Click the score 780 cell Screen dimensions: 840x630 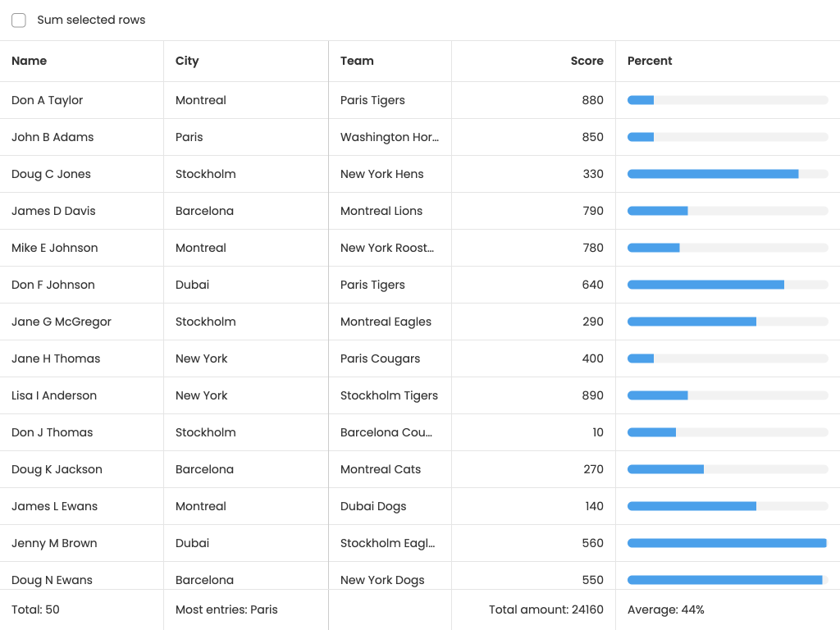click(x=592, y=248)
